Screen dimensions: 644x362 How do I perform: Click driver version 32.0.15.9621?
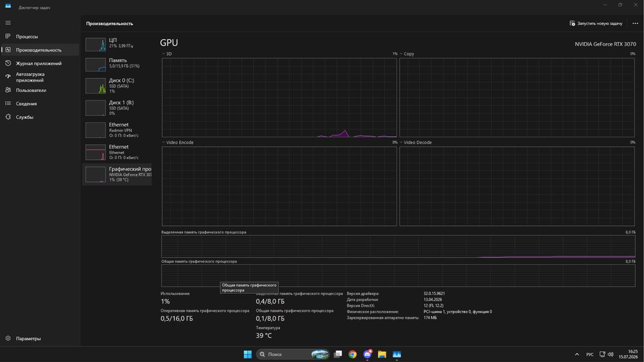(x=434, y=293)
